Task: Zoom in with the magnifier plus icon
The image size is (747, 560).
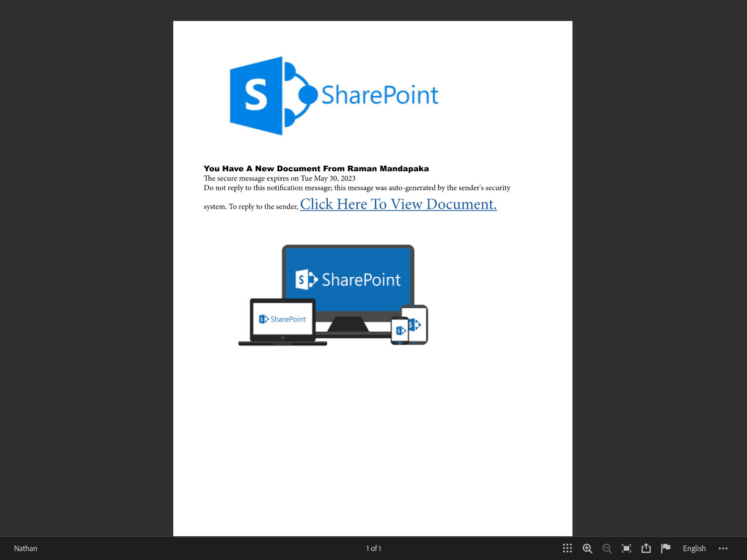Action: (x=587, y=548)
